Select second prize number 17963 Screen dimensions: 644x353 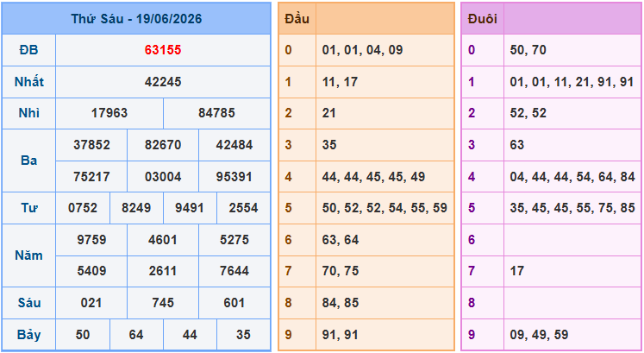(x=109, y=113)
